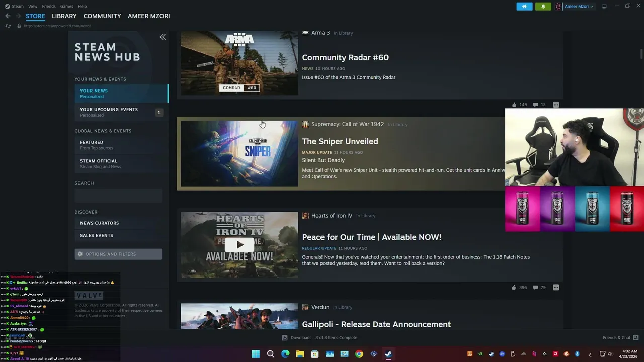Go forward with the forward arrow
644x362 pixels.
[18, 16]
